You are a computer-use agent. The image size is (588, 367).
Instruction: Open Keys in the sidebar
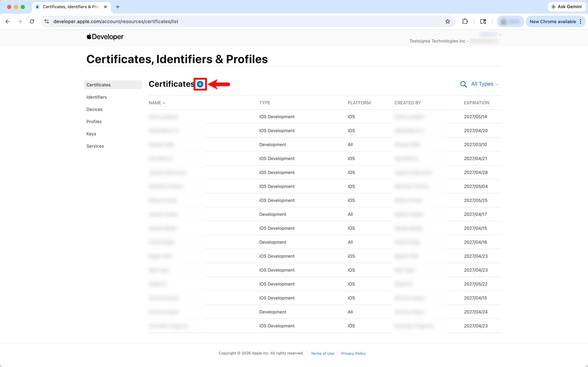coord(91,134)
